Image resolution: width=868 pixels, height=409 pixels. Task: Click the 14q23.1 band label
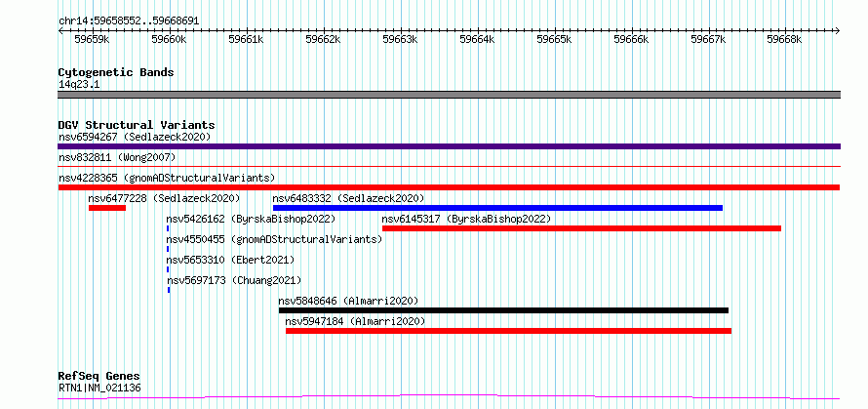[x=79, y=85]
